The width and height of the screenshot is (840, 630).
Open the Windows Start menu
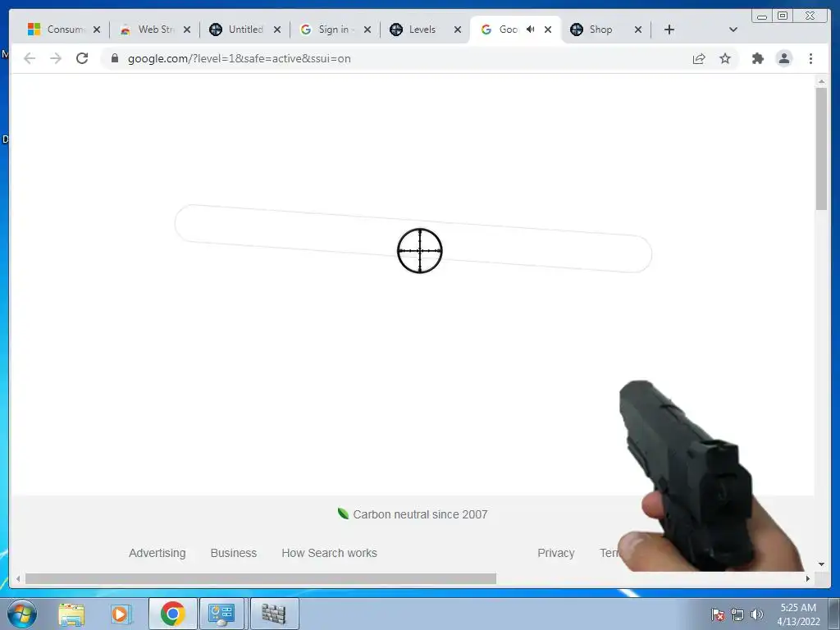point(22,614)
